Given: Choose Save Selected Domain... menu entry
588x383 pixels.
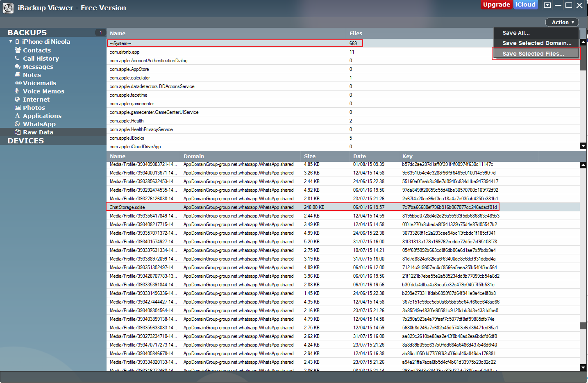Looking at the screenshot, I should click(536, 43).
